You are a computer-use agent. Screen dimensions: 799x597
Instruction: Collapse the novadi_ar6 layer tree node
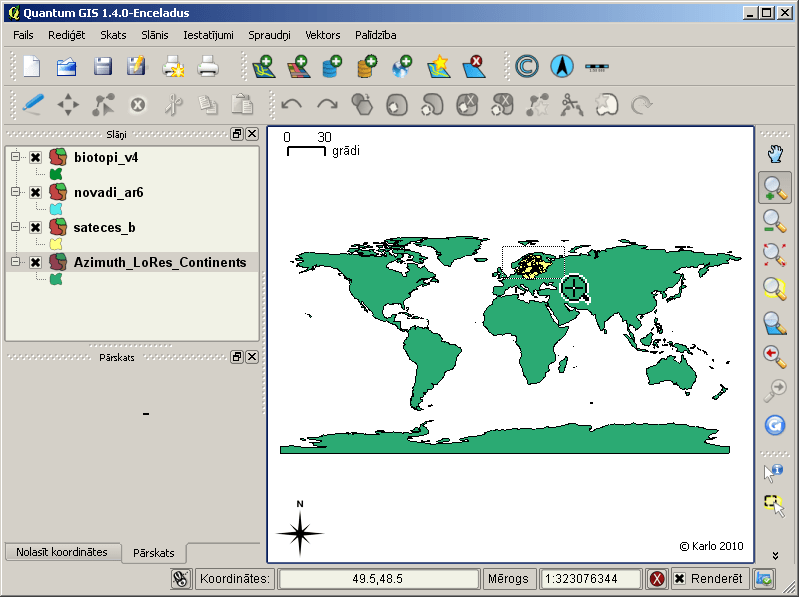[16, 192]
